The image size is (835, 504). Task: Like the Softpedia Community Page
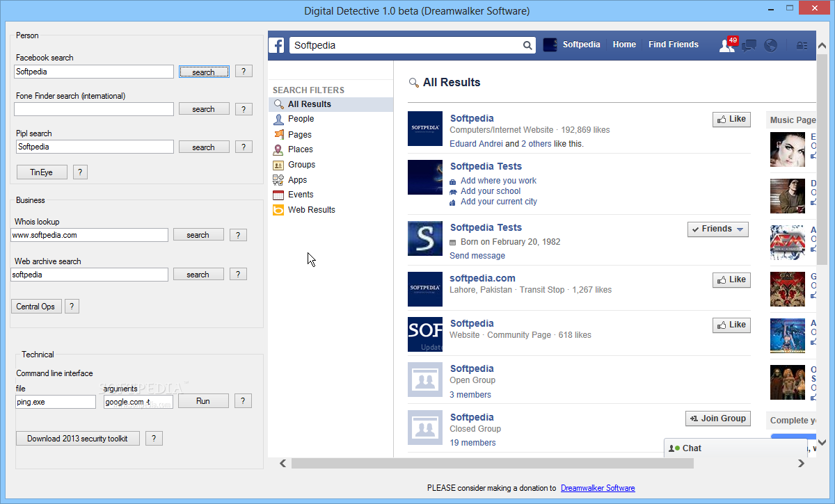coord(731,325)
